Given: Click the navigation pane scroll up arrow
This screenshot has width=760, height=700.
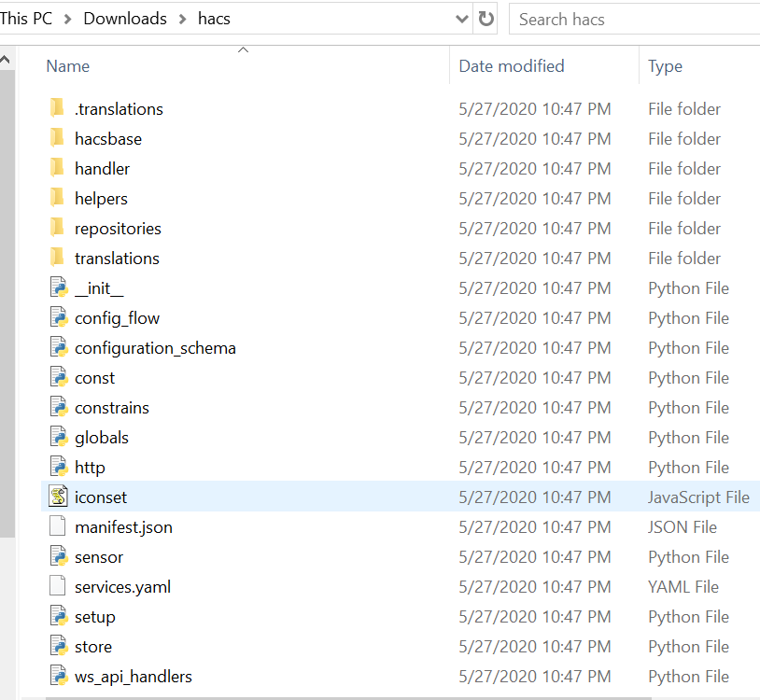Looking at the screenshot, I should tap(5, 60).
